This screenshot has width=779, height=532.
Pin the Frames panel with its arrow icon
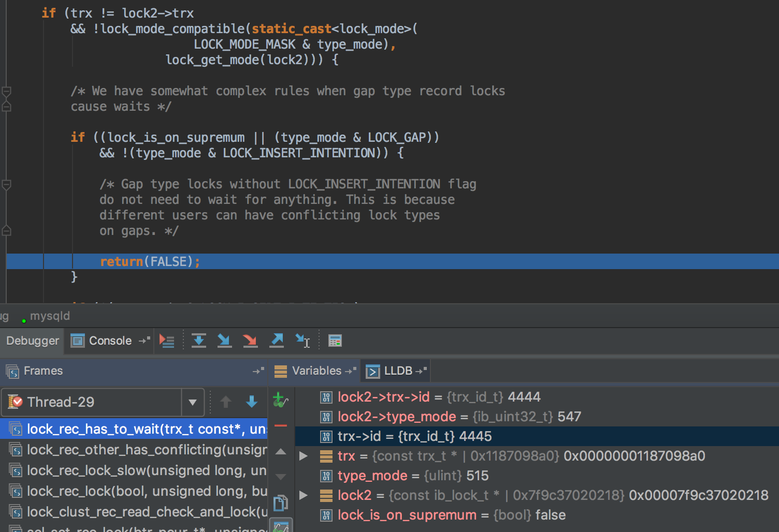pos(258,371)
